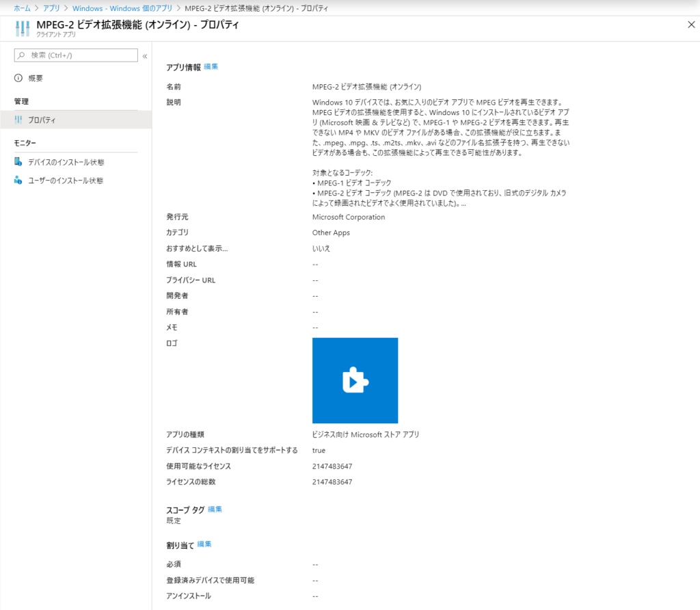Click the 管理 section heading
This screenshot has width=700, height=610.
[x=21, y=101]
